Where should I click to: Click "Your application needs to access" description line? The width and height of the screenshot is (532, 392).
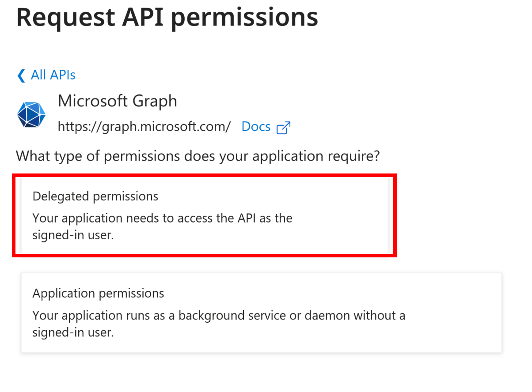tap(162, 218)
